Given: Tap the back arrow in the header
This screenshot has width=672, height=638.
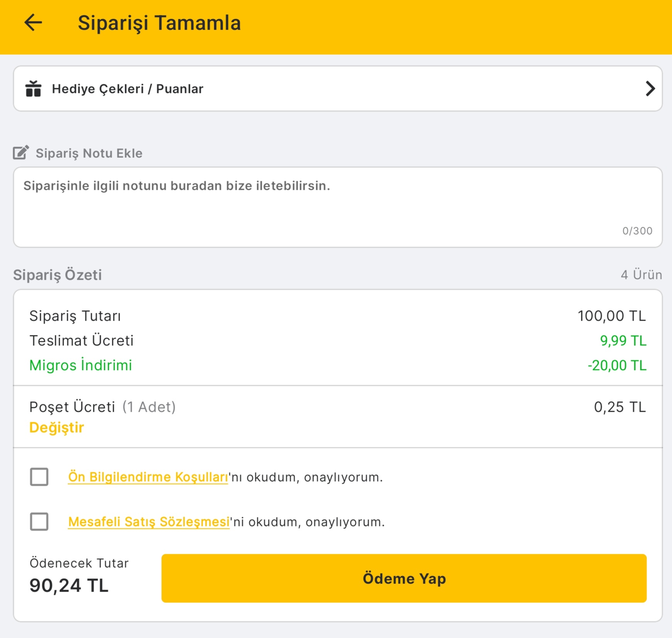Looking at the screenshot, I should [33, 22].
